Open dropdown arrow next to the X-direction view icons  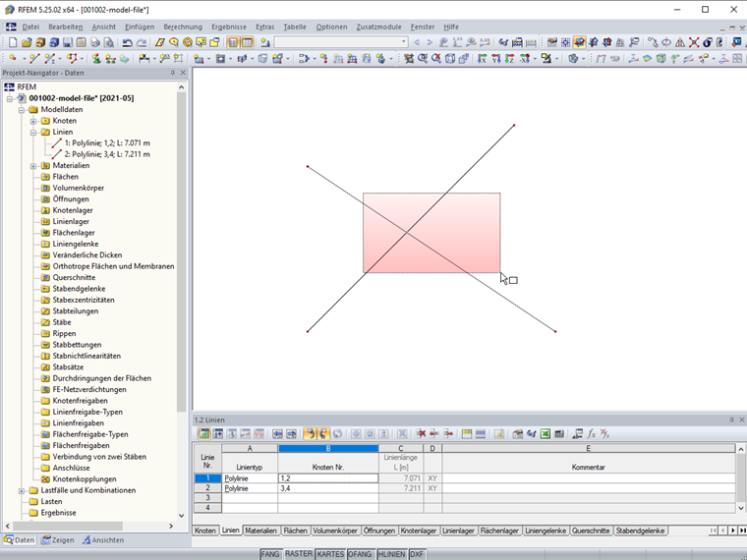536,59
